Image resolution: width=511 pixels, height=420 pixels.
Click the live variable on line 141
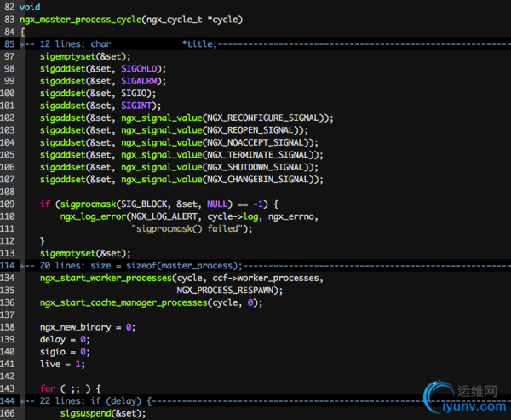click(x=50, y=365)
